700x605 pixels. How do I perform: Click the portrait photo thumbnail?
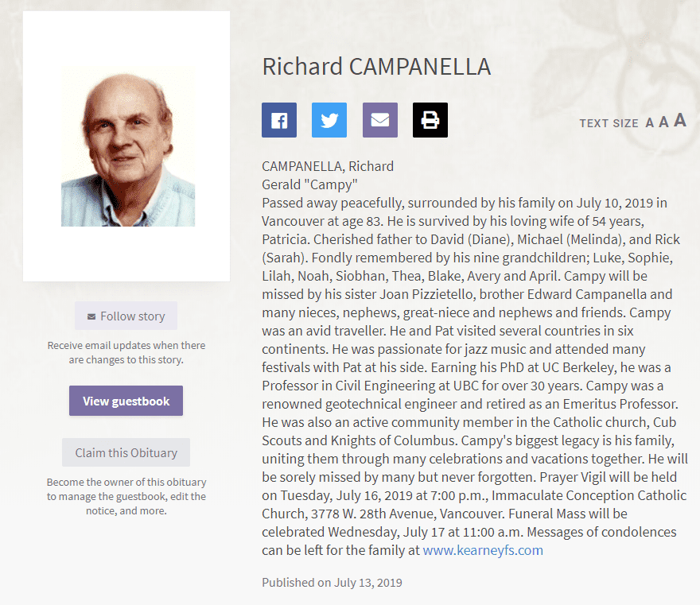pos(128,147)
